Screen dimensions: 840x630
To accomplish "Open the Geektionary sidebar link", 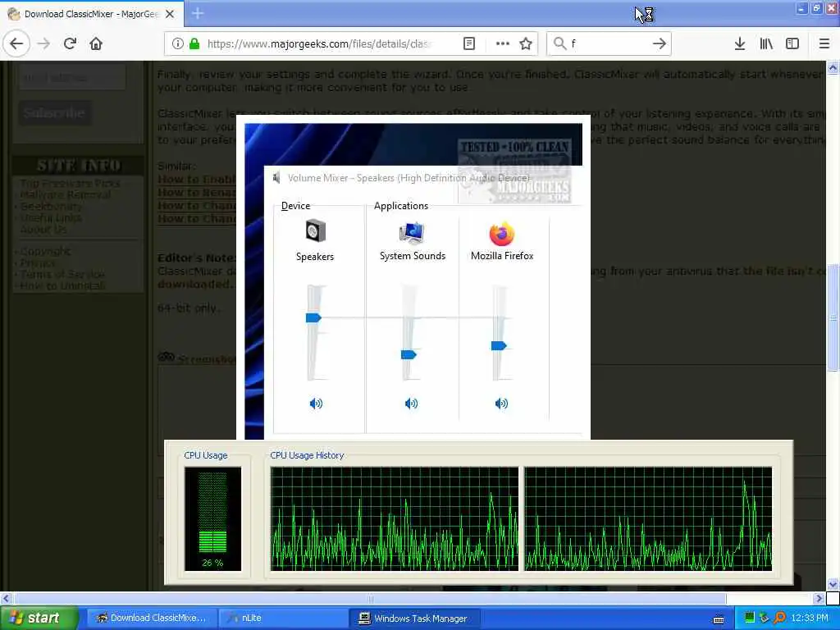I will [52, 206].
